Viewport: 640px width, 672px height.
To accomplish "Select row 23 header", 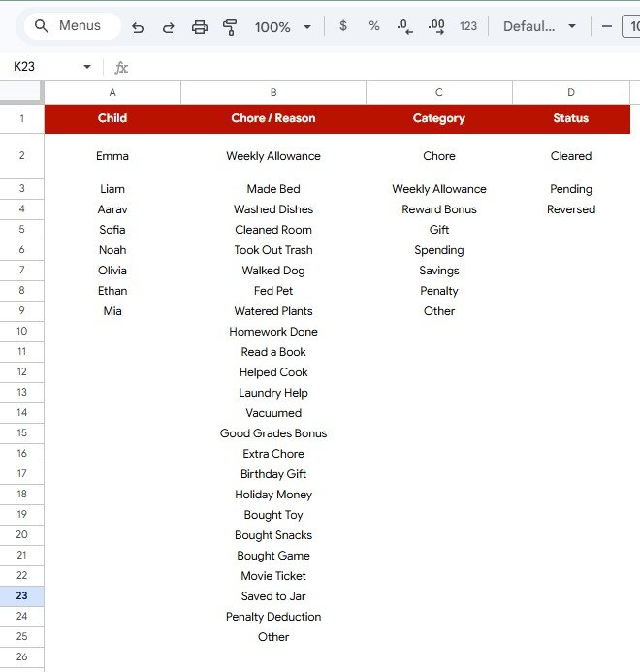I will point(21,595).
